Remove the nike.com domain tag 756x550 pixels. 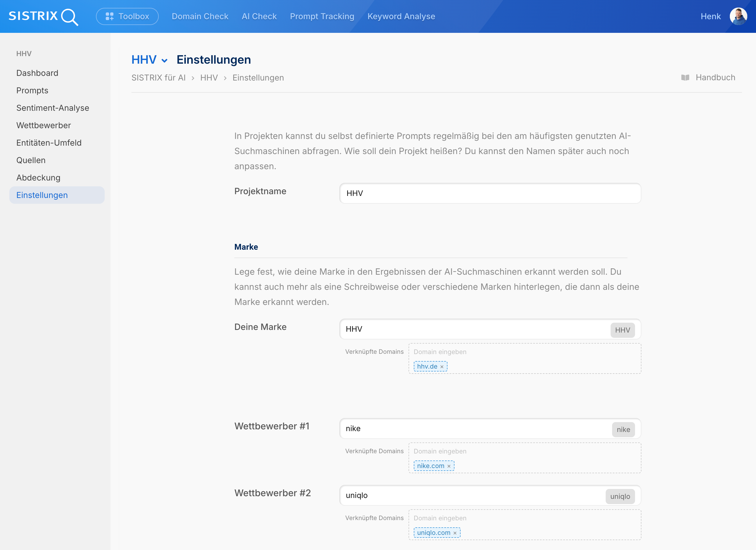[449, 466]
